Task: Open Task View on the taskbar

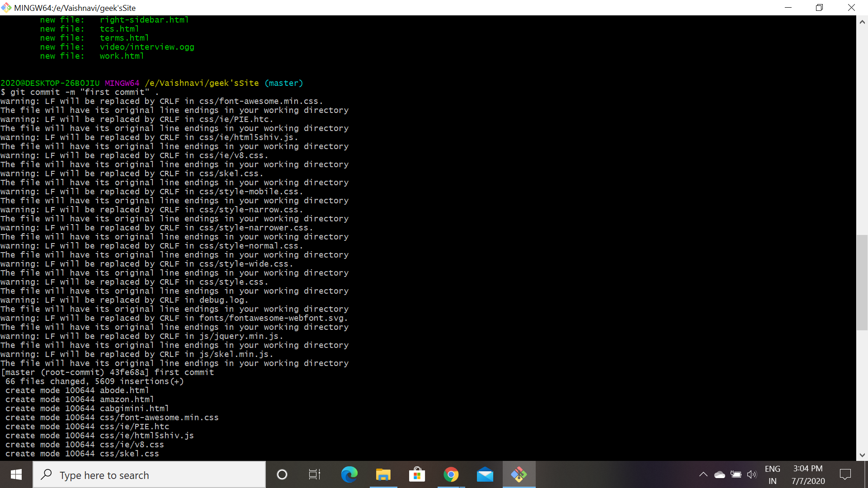Action: (314, 474)
